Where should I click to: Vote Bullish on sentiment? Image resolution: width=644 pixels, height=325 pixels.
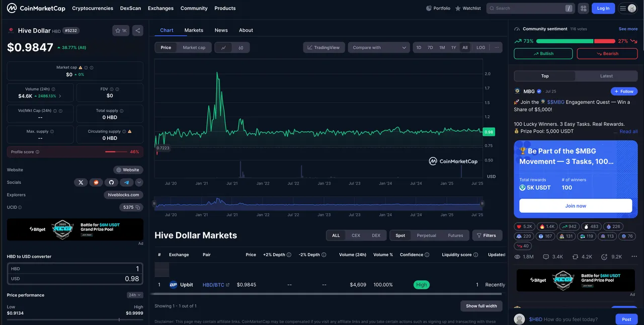[543, 53]
